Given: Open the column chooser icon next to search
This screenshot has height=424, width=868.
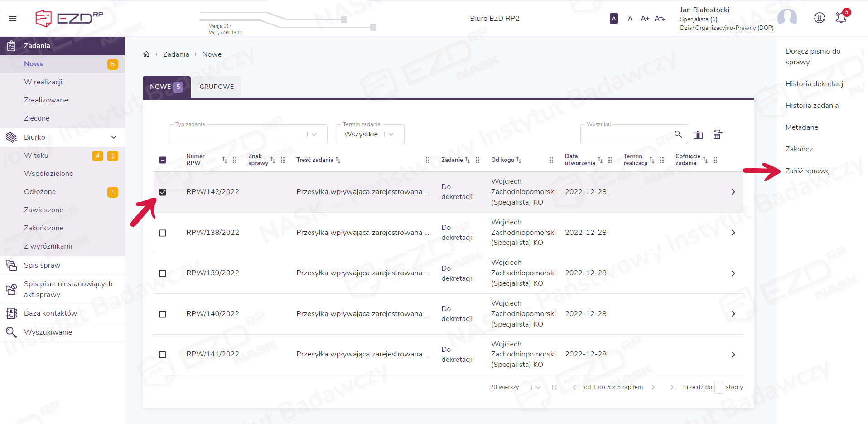Looking at the screenshot, I should pyautogui.click(x=698, y=134).
